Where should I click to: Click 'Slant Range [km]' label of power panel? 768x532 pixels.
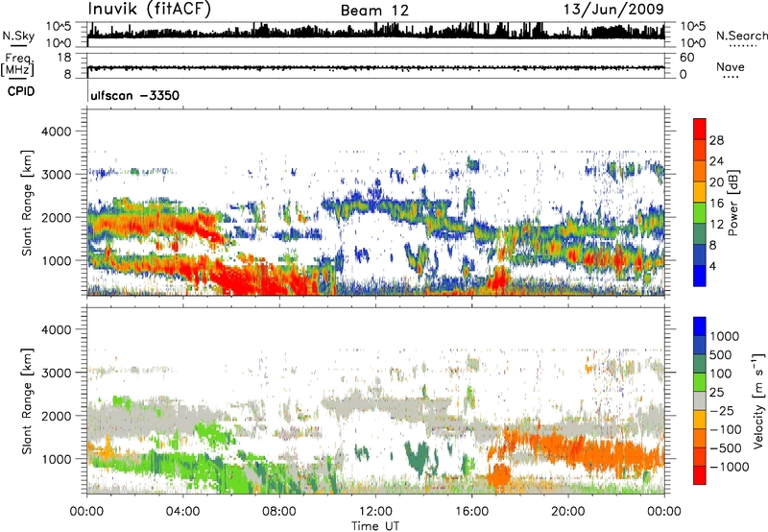tap(27, 203)
